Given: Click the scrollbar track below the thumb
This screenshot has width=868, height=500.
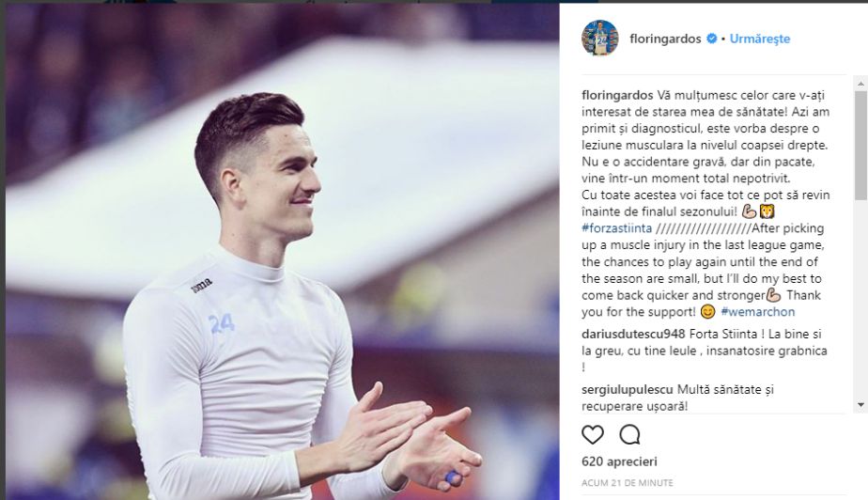Looking at the screenshot, I should [860, 299].
